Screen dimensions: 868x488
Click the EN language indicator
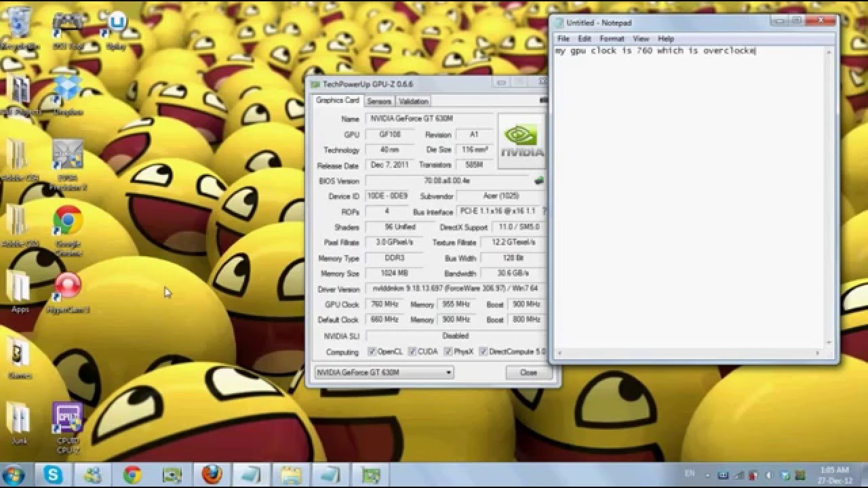[x=691, y=472]
